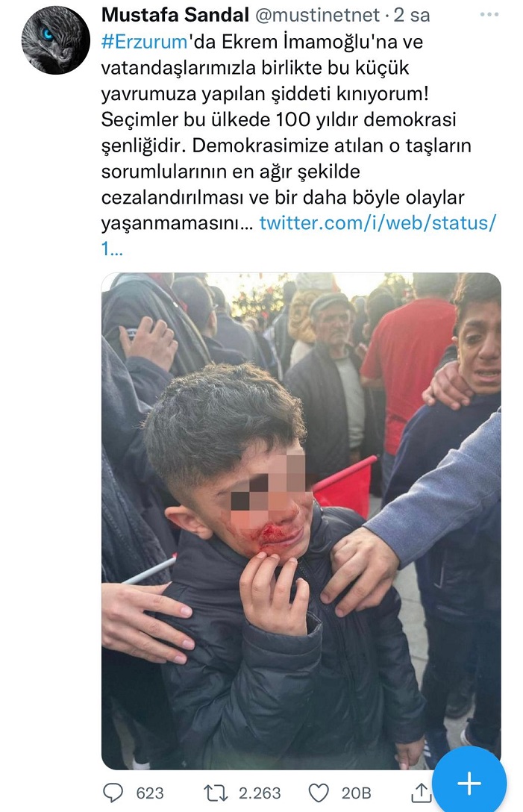The height and width of the screenshot is (812, 523).
Task: Expand the truncated text at "yaşanmamasını…"
Action: click(x=177, y=223)
